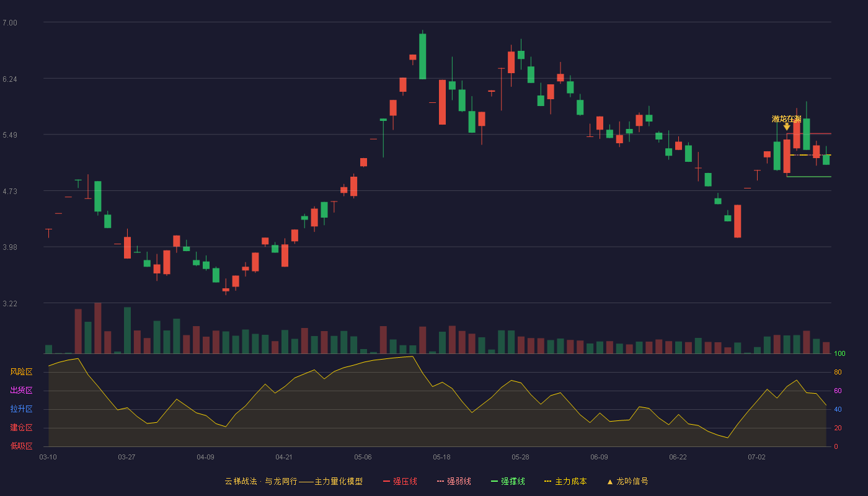
Task: Click the yellow 潜龙在渊 signal arrow marker
Action: [787, 127]
